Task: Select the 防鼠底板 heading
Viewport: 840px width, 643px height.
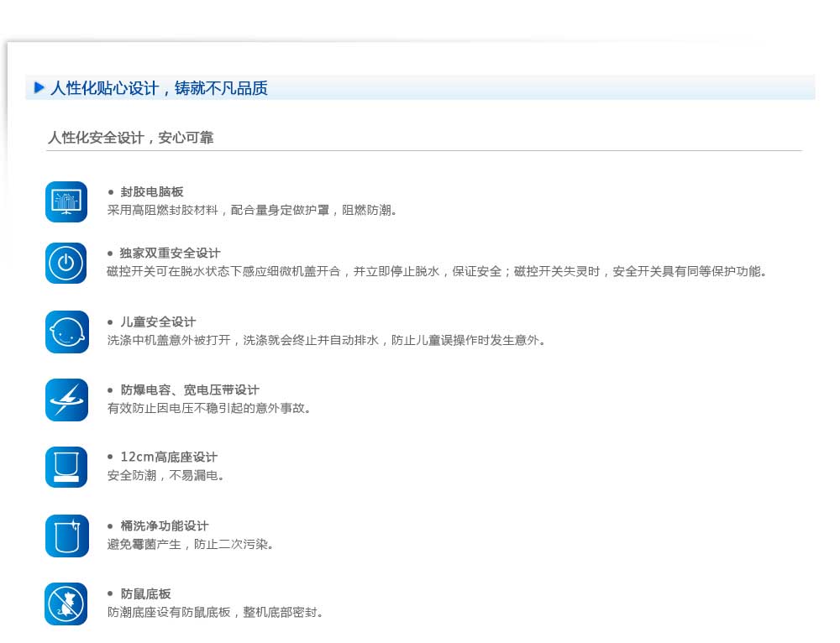Action: 146,594
